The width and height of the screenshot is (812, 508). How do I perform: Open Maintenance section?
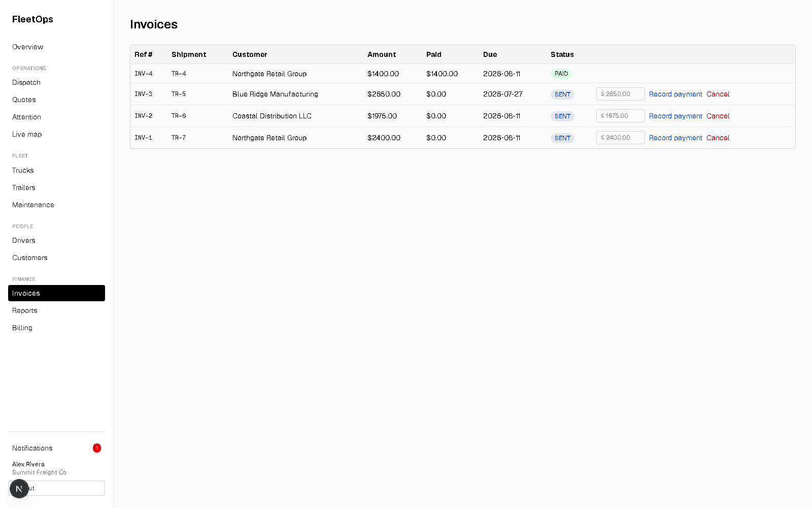coord(56,205)
